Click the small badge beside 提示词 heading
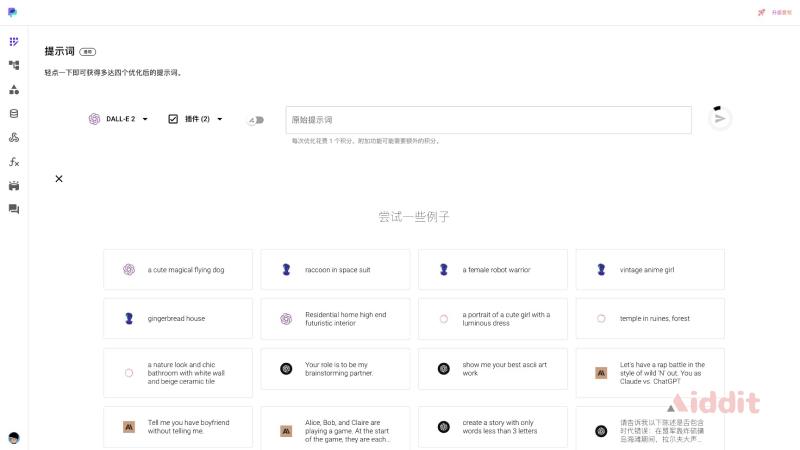The width and height of the screenshot is (800, 450). coord(88,52)
